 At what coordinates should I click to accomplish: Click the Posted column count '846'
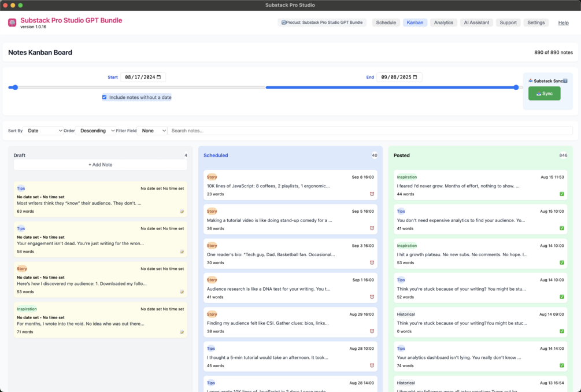(563, 156)
